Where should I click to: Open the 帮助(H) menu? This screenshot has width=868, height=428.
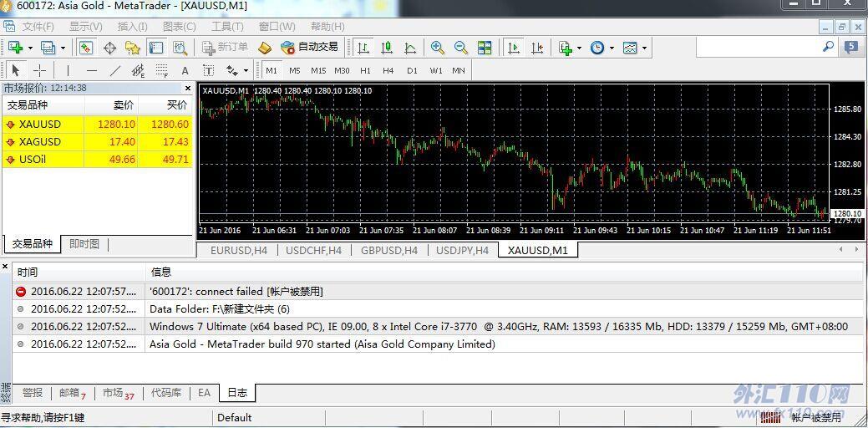(327, 27)
